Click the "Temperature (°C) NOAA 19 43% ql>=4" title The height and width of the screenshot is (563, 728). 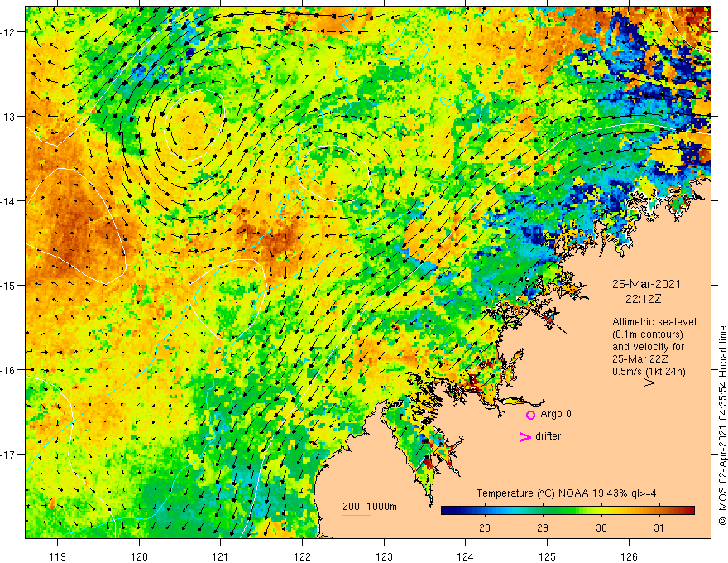[x=566, y=493]
